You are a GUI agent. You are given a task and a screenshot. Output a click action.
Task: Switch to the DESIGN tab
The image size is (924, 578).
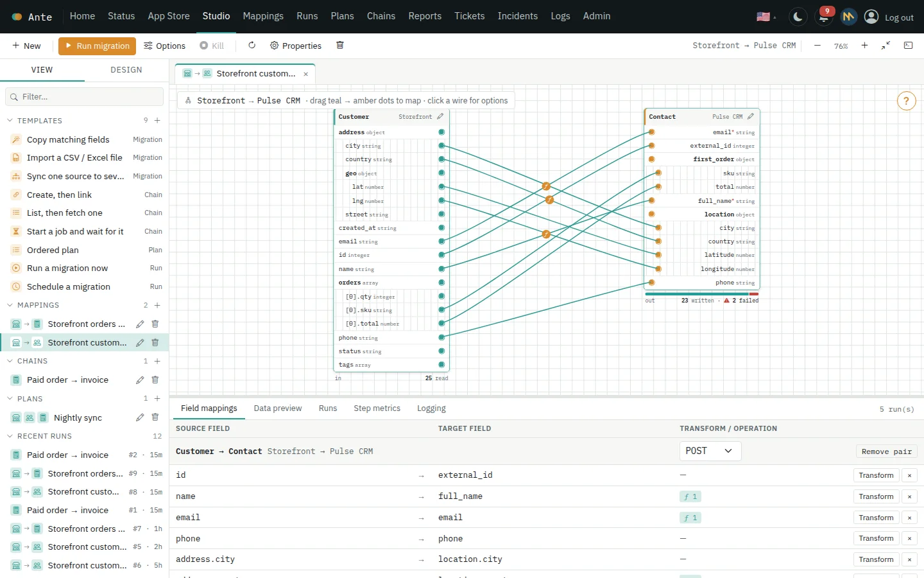[126, 70]
